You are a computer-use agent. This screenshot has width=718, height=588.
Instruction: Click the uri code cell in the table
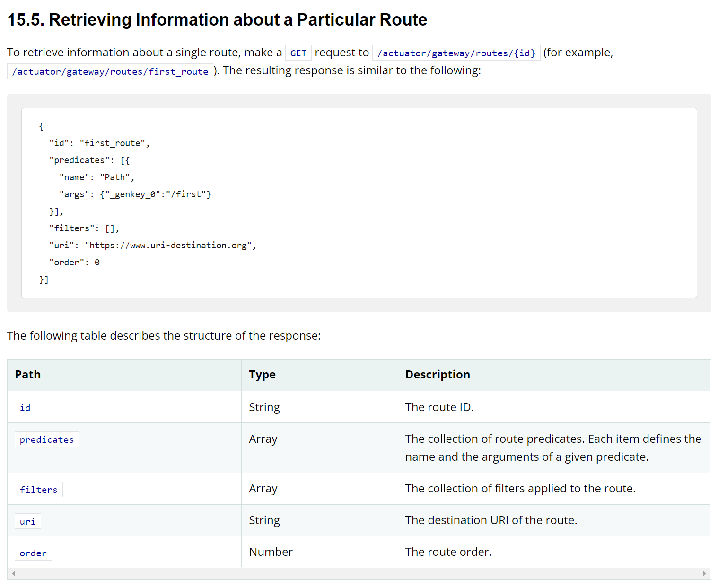tap(27, 521)
